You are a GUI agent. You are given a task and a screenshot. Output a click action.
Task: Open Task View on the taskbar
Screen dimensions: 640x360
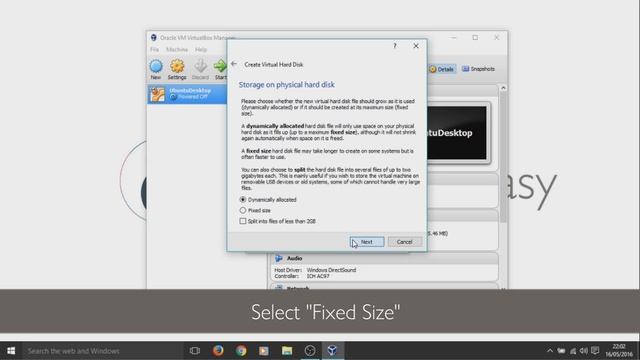195,351
